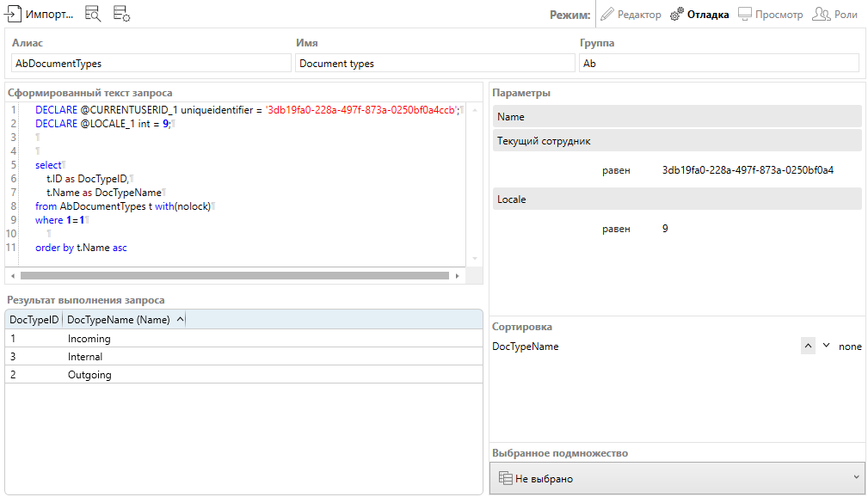Switch to Редактор mode
868x497 pixels.
[631, 15]
